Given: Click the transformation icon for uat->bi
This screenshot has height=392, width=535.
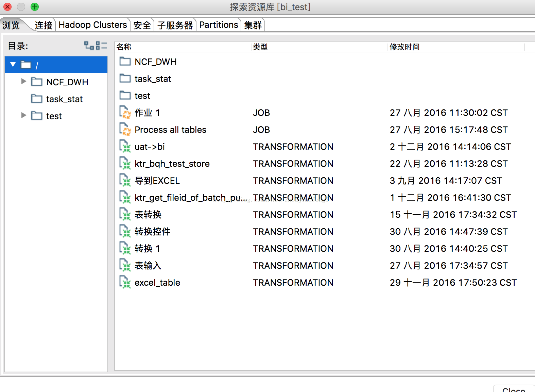Looking at the screenshot, I should click(125, 146).
